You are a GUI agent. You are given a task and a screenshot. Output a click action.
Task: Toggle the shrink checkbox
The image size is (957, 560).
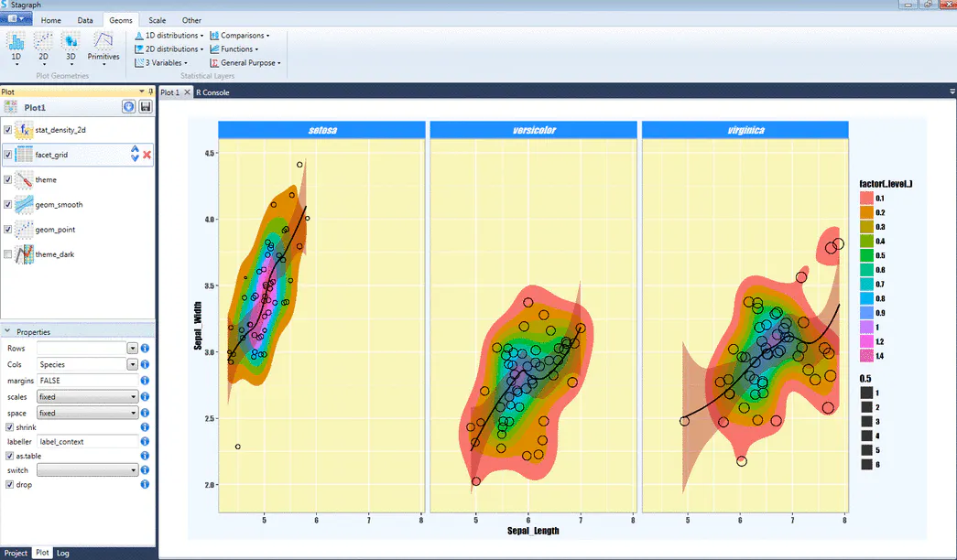pyautogui.click(x=10, y=427)
